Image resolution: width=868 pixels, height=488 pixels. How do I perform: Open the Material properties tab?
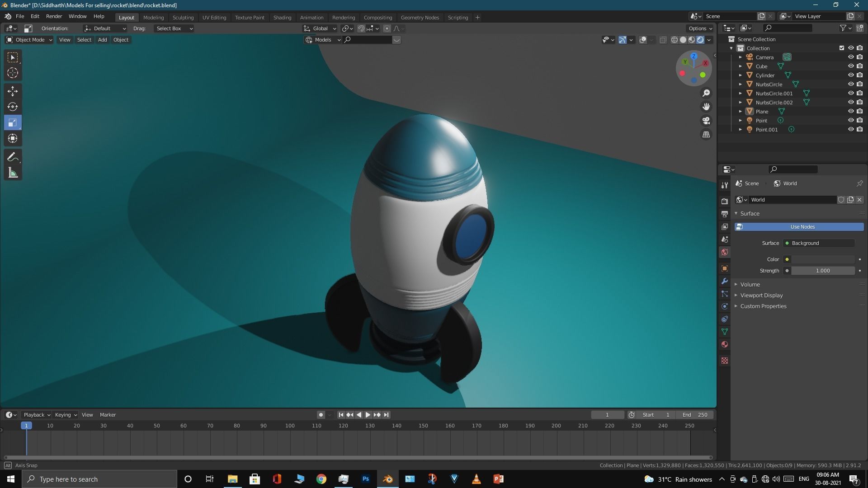[725, 345]
